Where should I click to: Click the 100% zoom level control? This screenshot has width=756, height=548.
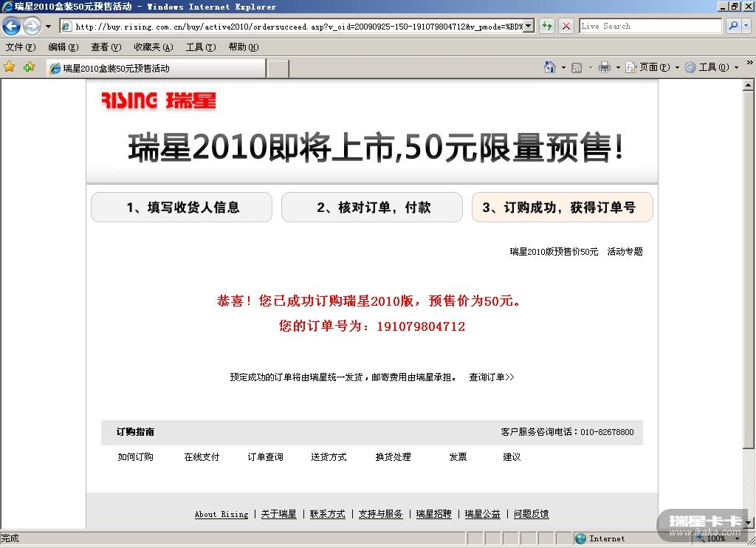pos(718,538)
